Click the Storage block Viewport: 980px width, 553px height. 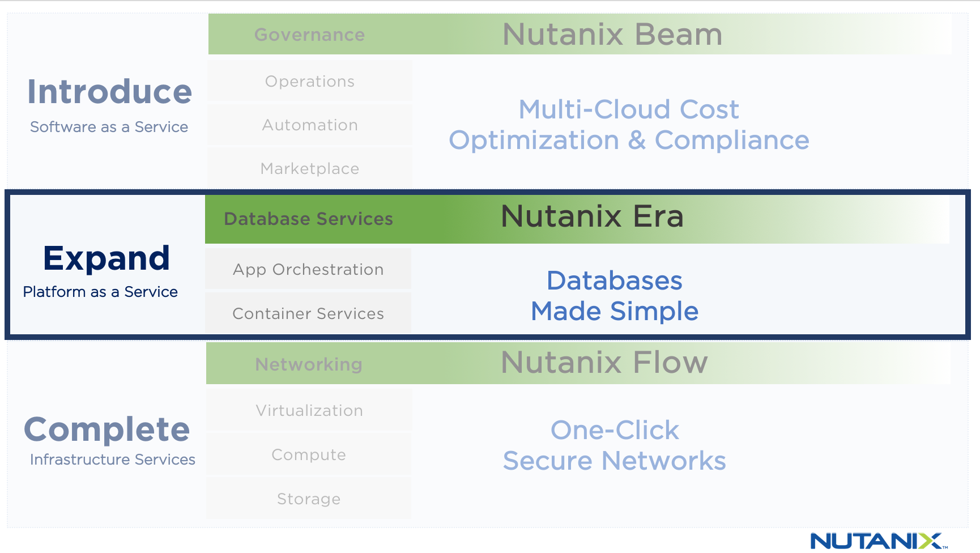tap(309, 499)
